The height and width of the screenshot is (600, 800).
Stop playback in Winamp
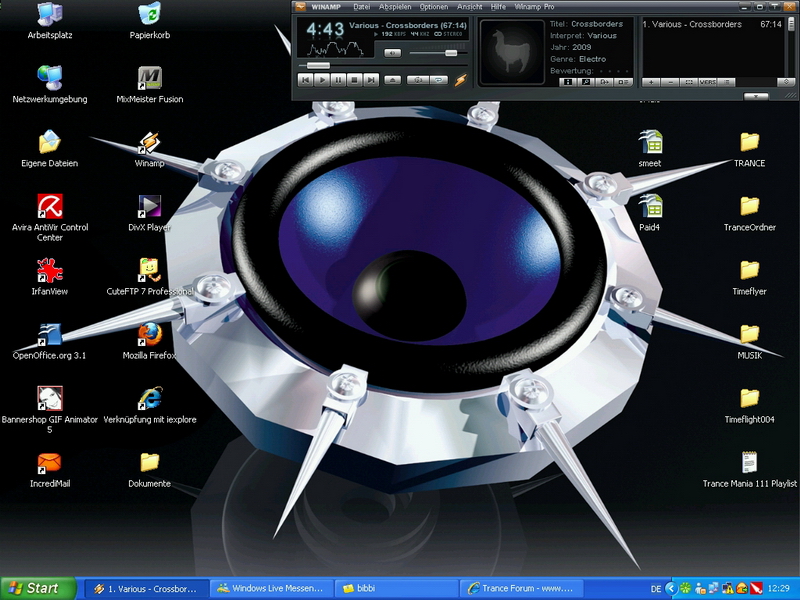pos(354,79)
